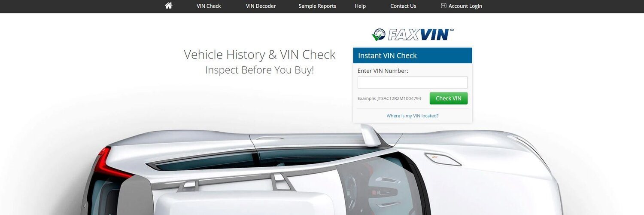644x215 pixels.
Task: Focus the Enter VIN Number field
Action: 413,83
